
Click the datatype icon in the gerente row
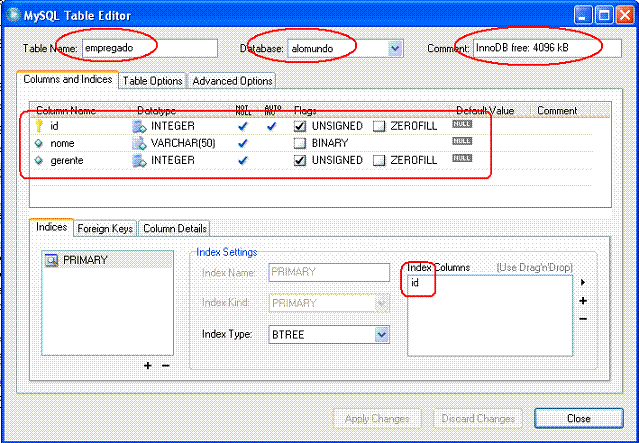pyautogui.click(x=139, y=161)
